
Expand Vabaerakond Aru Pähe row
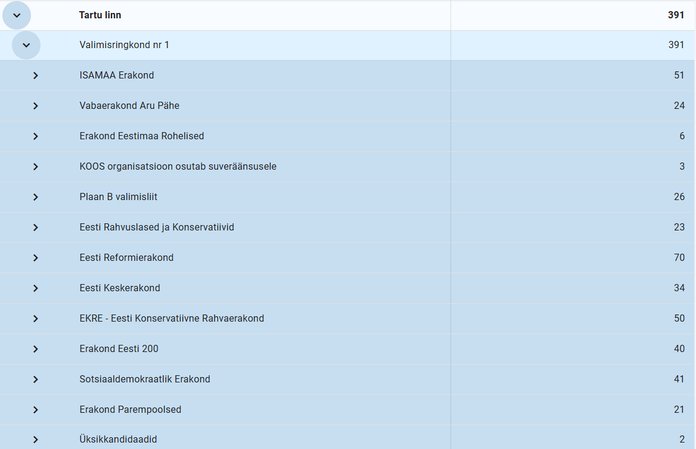point(35,106)
